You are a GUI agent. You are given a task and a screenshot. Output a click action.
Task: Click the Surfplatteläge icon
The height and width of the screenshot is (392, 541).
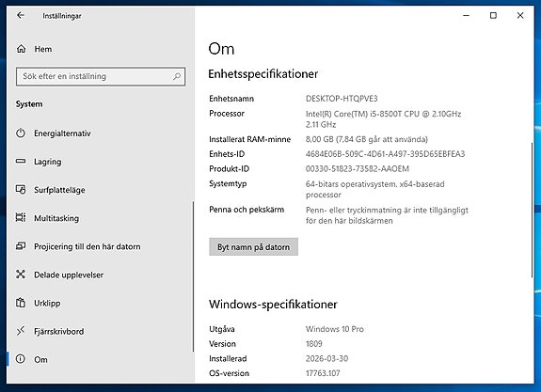coord(21,189)
